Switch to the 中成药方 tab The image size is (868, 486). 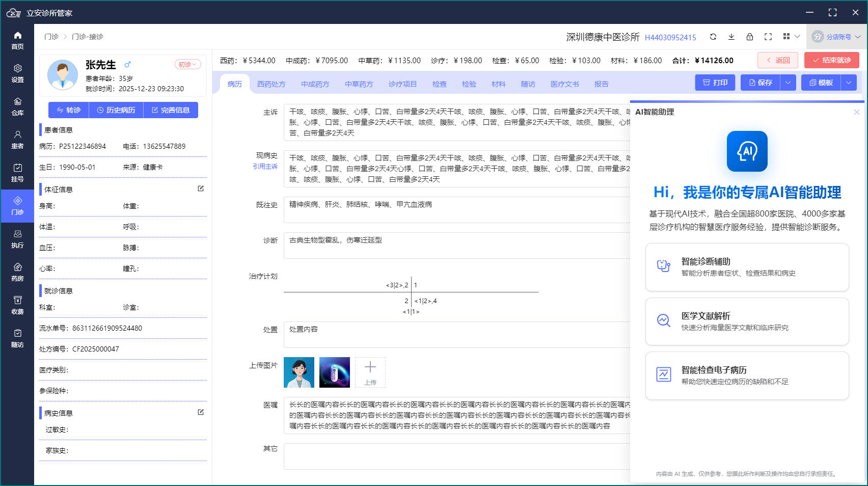(x=315, y=84)
